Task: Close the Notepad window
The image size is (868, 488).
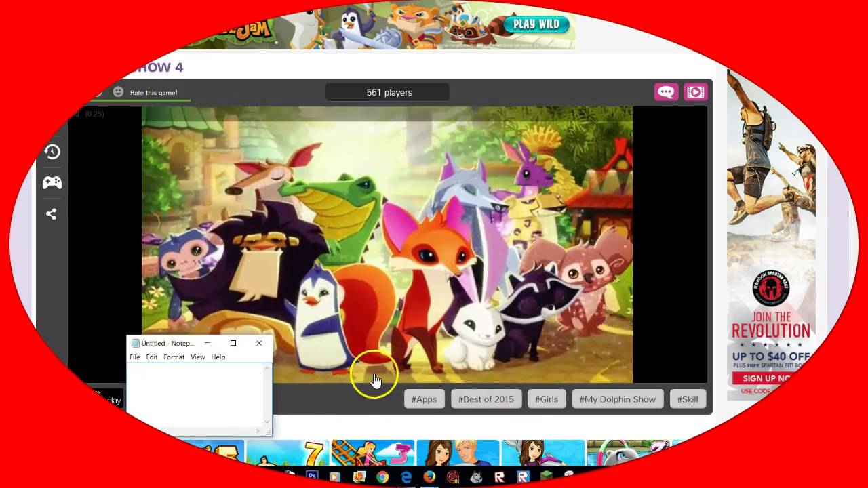Action: pyautogui.click(x=259, y=343)
